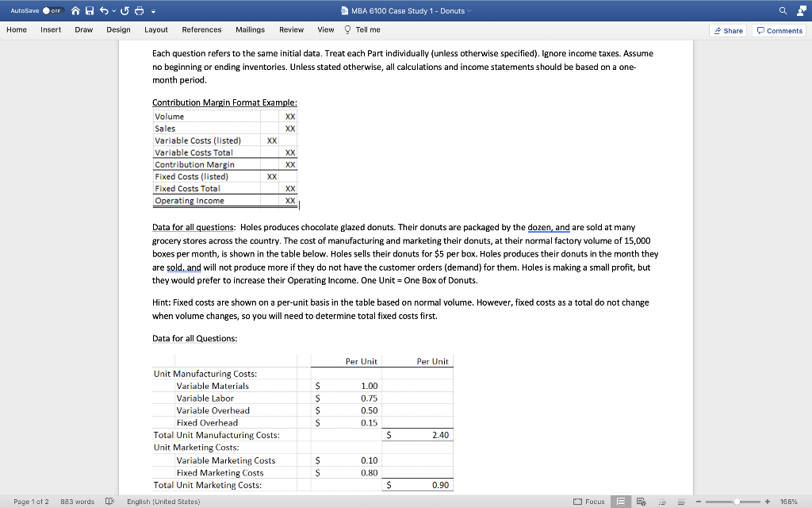Share the document
The height and width of the screenshot is (508, 812).
pos(728,31)
